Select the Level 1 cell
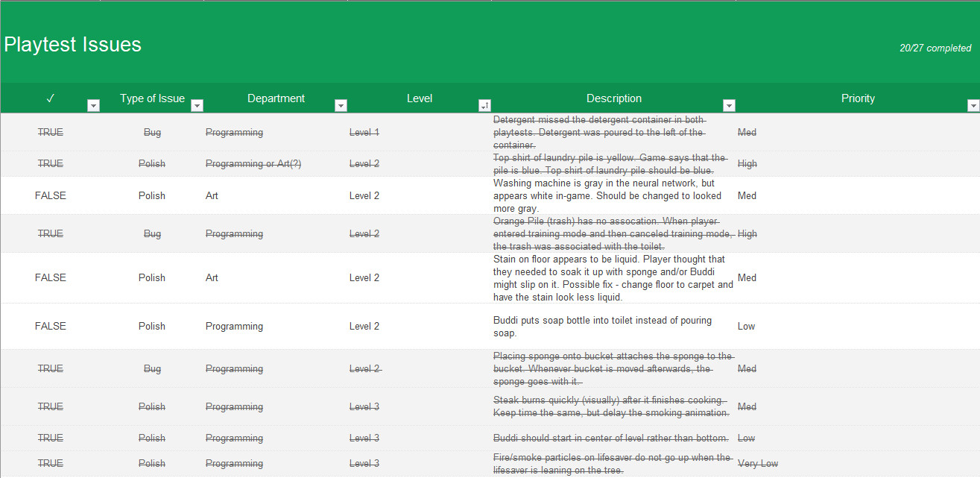The height and width of the screenshot is (478, 980). [x=364, y=132]
